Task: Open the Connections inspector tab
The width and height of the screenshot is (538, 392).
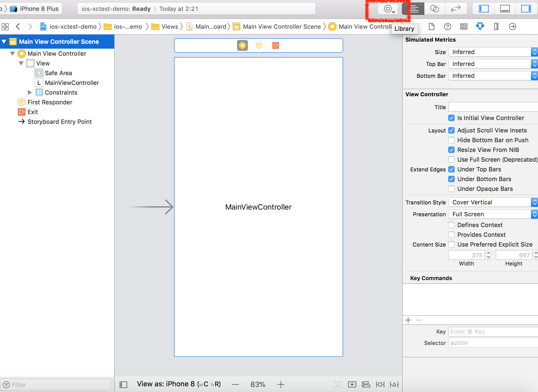Action: click(x=512, y=26)
